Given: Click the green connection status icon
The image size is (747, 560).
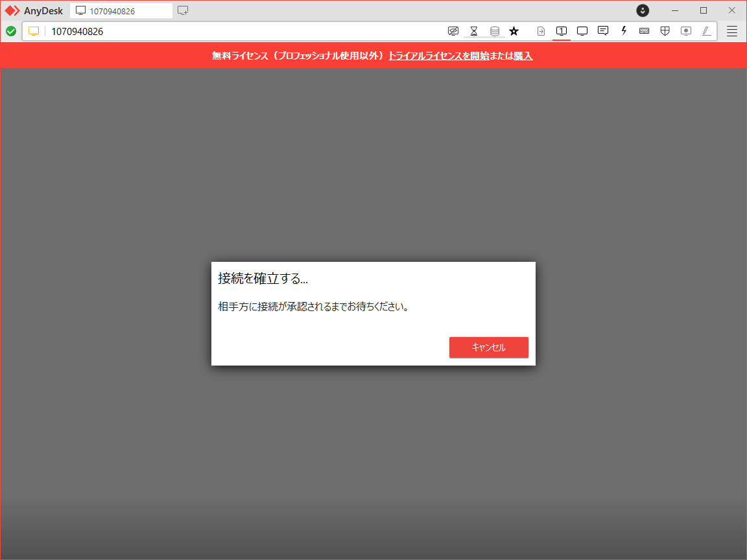Looking at the screenshot, I should pyautogui.click(x=11, y=30).
